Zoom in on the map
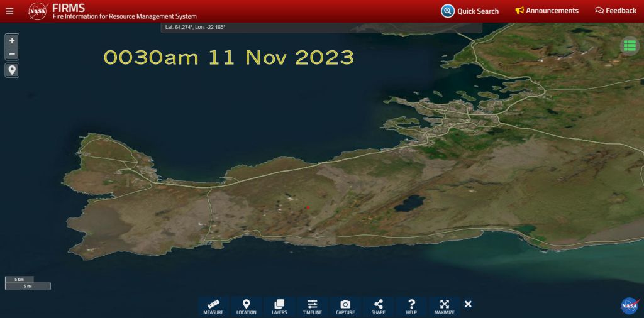This screenshot has width=644, height=318. pyautogui.click(x=12, y=40)
